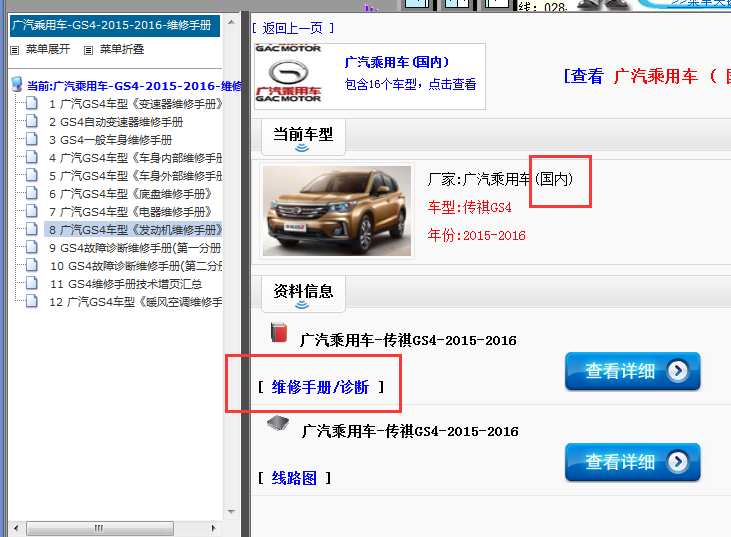This screenshot has width=731, height=537.
Task: Open document icon for 4 车身内部维修手册
Action: pos(32,157)
